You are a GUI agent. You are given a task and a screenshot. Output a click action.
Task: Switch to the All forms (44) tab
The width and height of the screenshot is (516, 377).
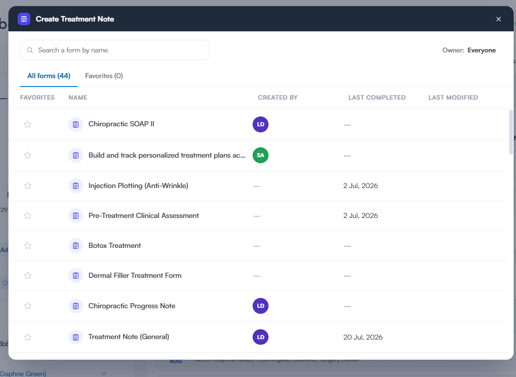[x=49, y=76]
